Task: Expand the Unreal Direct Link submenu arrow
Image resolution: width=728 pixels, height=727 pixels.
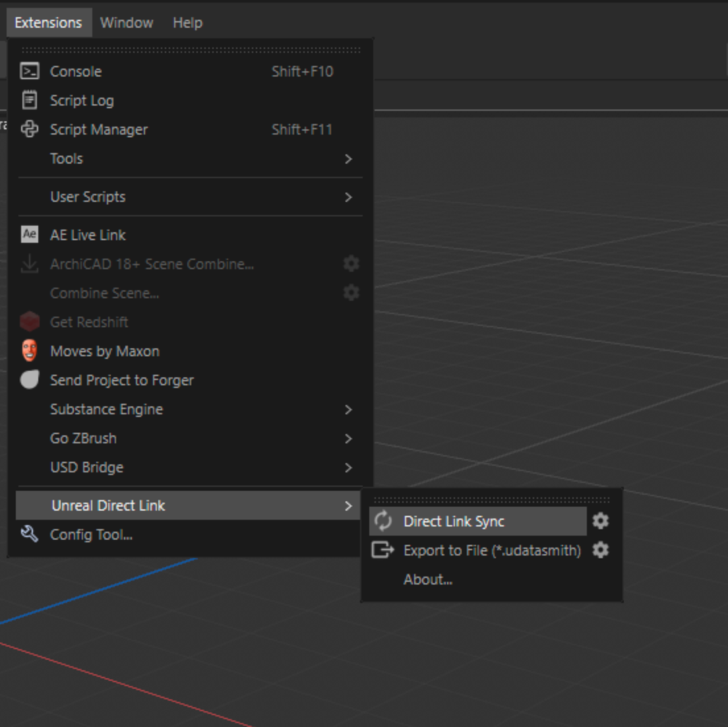Action: click(x=348, y=505)
